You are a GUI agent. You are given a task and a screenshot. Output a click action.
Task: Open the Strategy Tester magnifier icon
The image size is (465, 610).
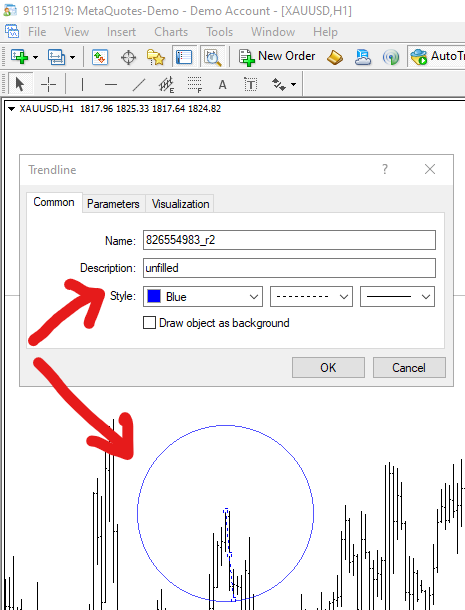pyautogui.click(x=212, y=57)
